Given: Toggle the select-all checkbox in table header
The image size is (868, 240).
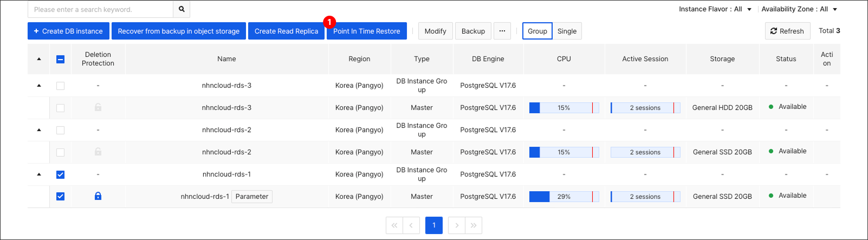Looking at the screenshot, I should click(60, 59).
